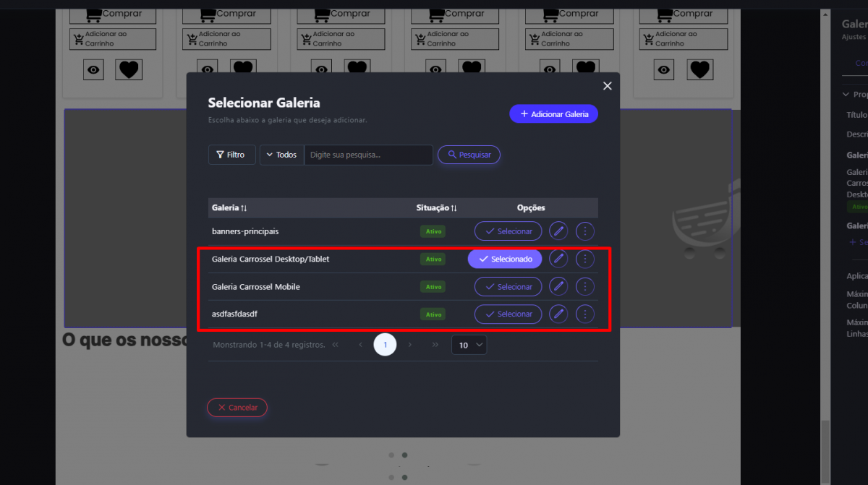The height and width of the screenshot is (485, 868).
Task: Open the Filtro filter options
Action: pyautogui.click(x=231, y=155)
